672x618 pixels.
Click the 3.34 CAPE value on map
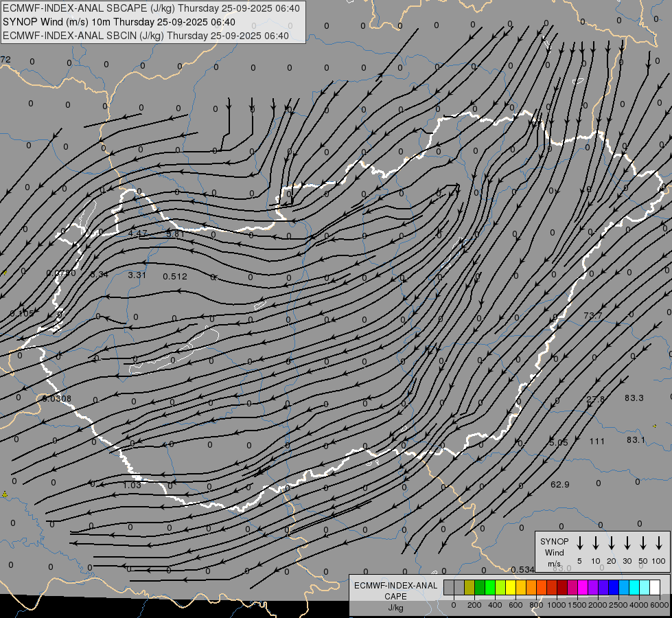point(100,275)
